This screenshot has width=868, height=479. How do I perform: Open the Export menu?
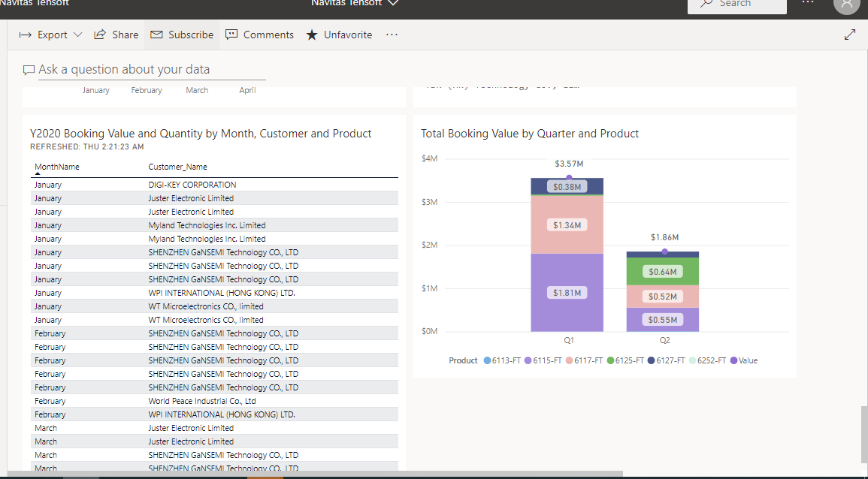pyautogui.click(x=50, y=35)
